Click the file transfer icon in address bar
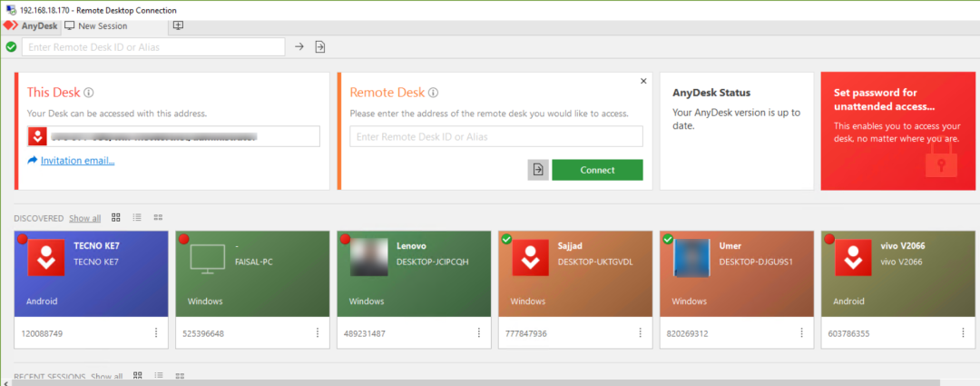Screen dimensions: 980x386 [x=320, y=47]
